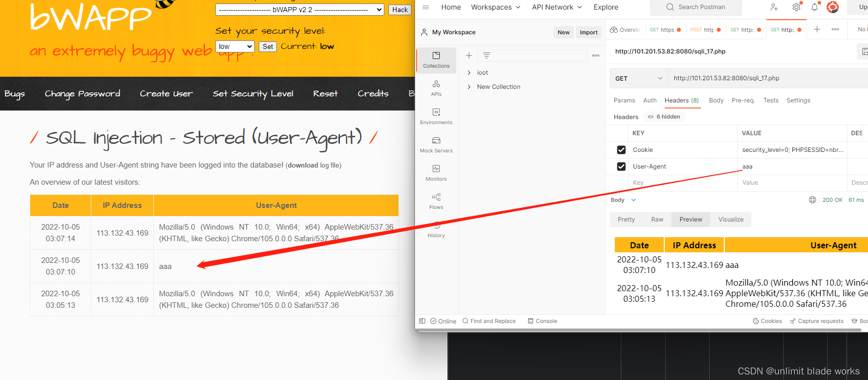
Task: Click the network globe icon beside 200 OK
Action: coord(813,200)
